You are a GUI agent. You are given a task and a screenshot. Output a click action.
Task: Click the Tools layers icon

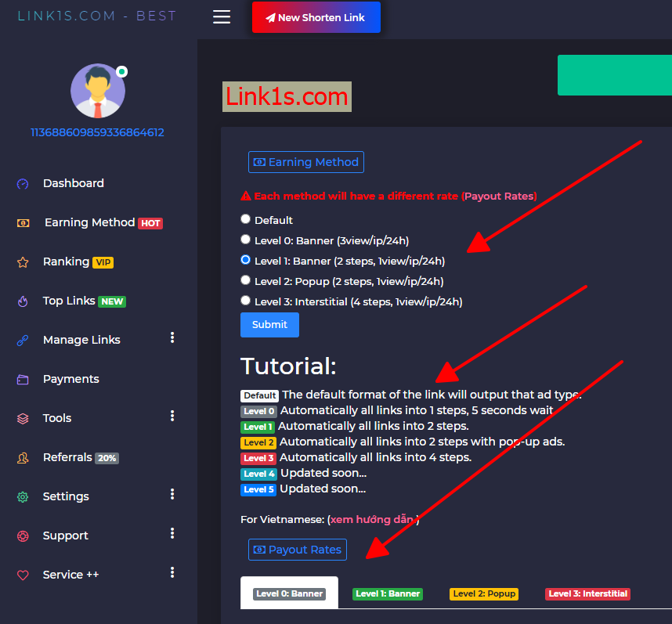click(23, 418)
